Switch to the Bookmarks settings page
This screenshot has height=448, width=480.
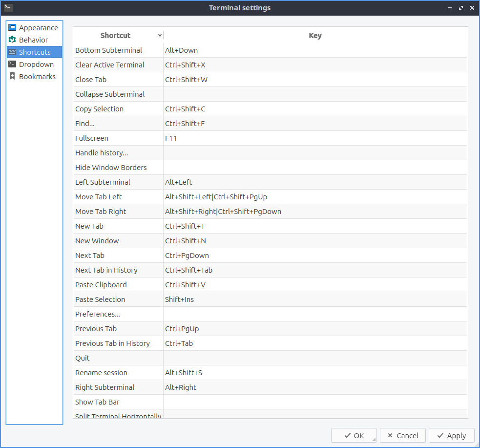click(37, 77)
